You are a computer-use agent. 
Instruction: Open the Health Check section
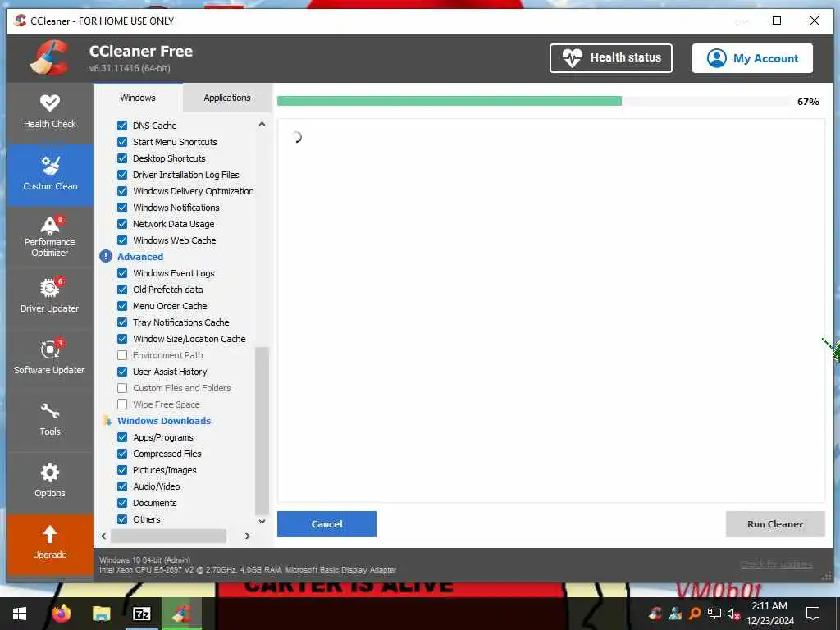[x=50, y=112]
